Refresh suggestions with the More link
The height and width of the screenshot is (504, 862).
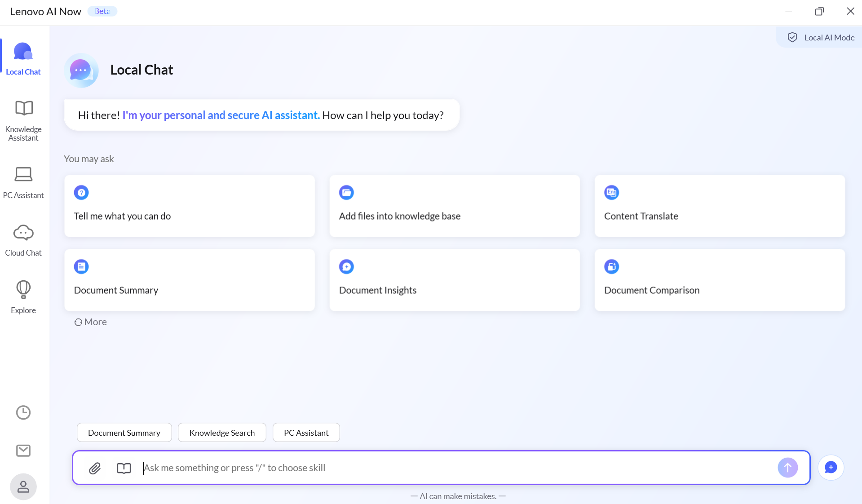coord(90,322)
